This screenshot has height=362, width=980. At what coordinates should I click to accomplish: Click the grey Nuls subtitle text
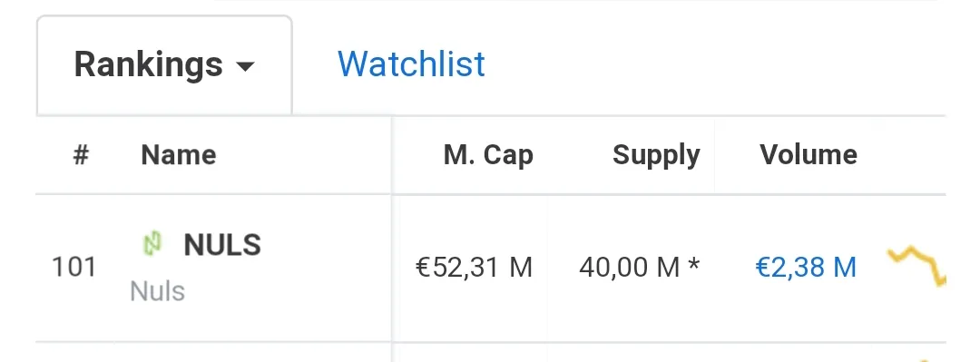tap(158, 291)
